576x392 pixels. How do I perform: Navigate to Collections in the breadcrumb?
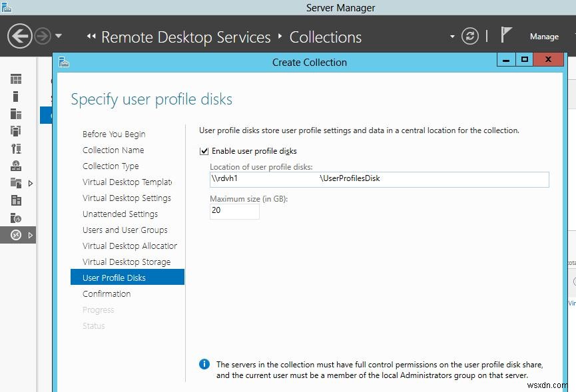325,37
